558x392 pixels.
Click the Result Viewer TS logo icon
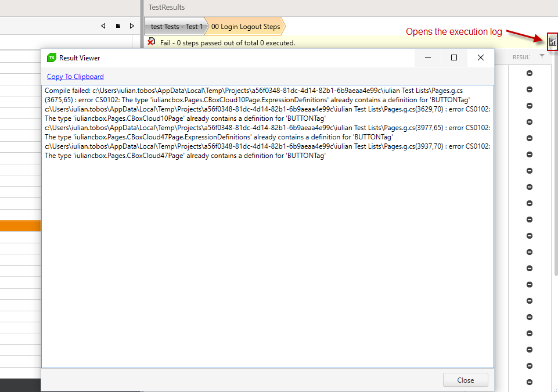52,58
